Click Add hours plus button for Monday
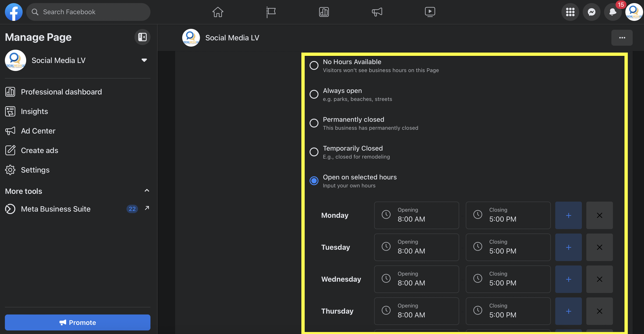This screenshot has height=334, width=644. click(x=569, y=215)
